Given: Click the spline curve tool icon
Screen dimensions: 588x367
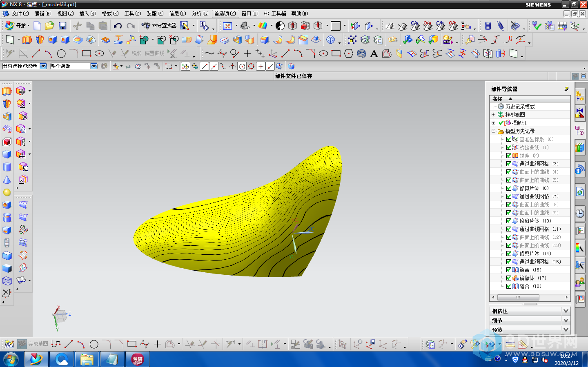Looking at the screenshot, I should point(209,53).
